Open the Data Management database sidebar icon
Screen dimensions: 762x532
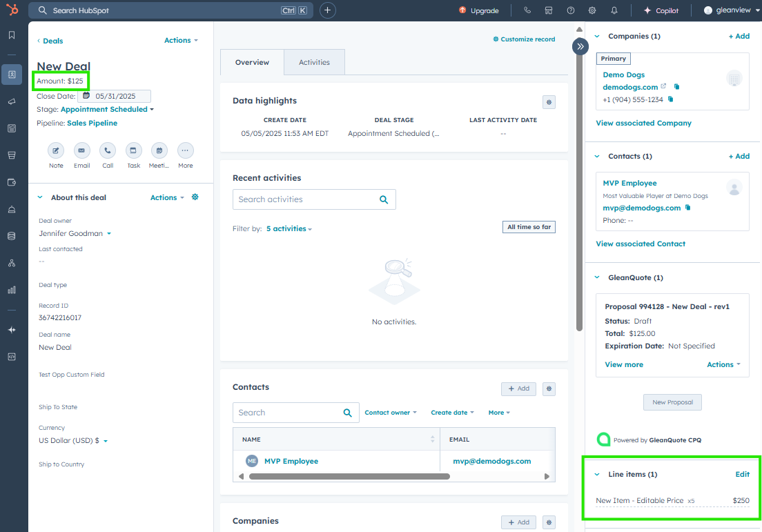pos(12,236)
